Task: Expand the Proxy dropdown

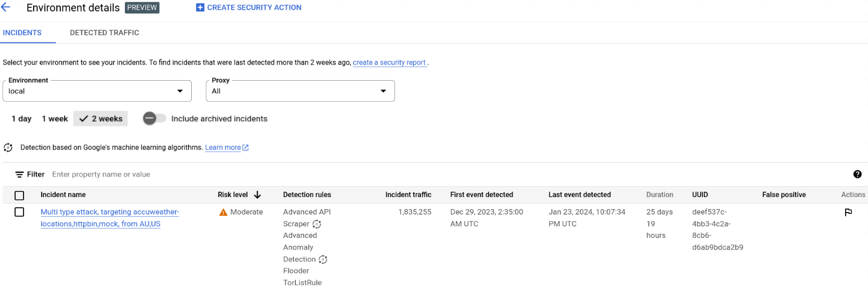Action: point(300,91)
